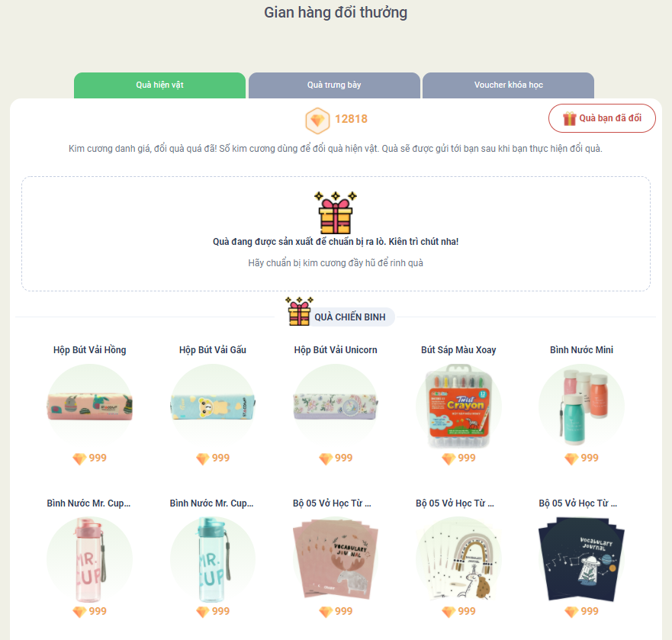Click the gift box icon in the dashed banner
Screen dimensions: 672x640
pyautogui.click(x=336, y=213)
